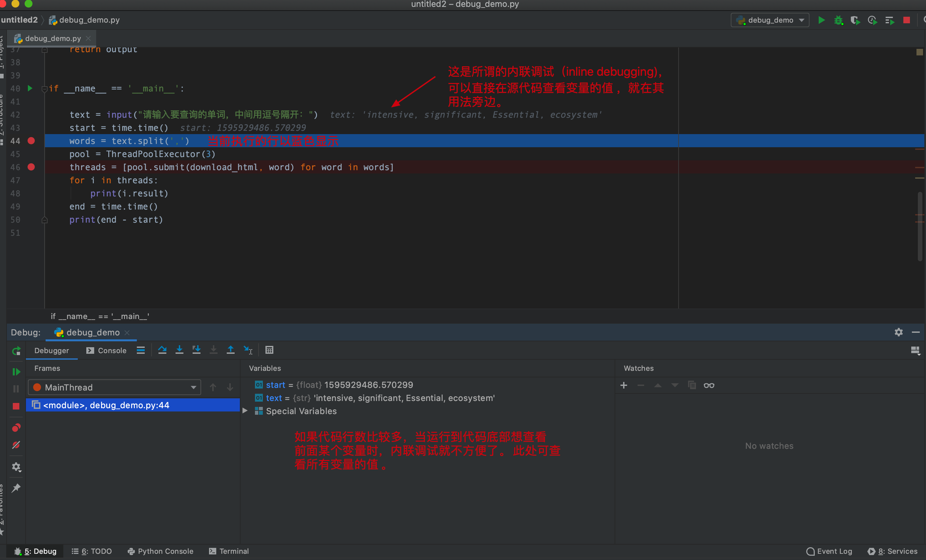Open 5: Debug tool window button

pos(35,551)
